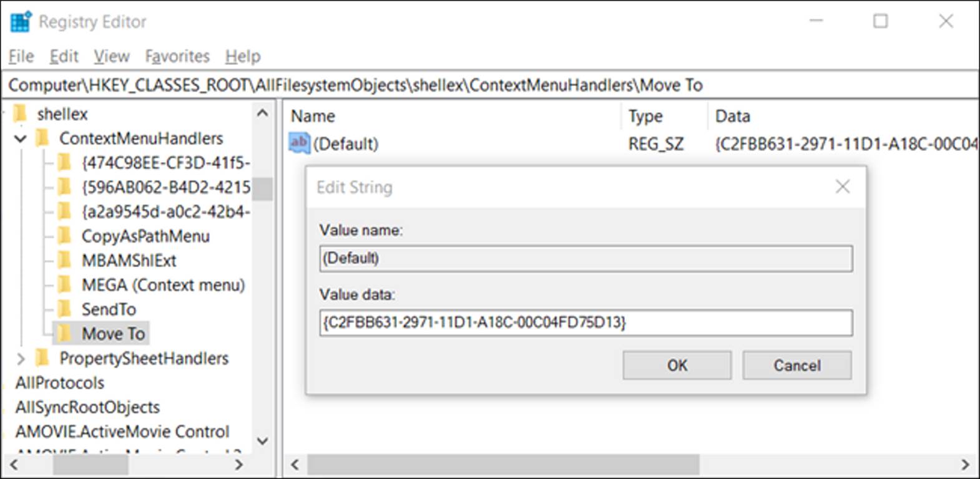Select the AllProtocols key in tree
The height and width of the screenshot is (479, 980).
point(60,383)
